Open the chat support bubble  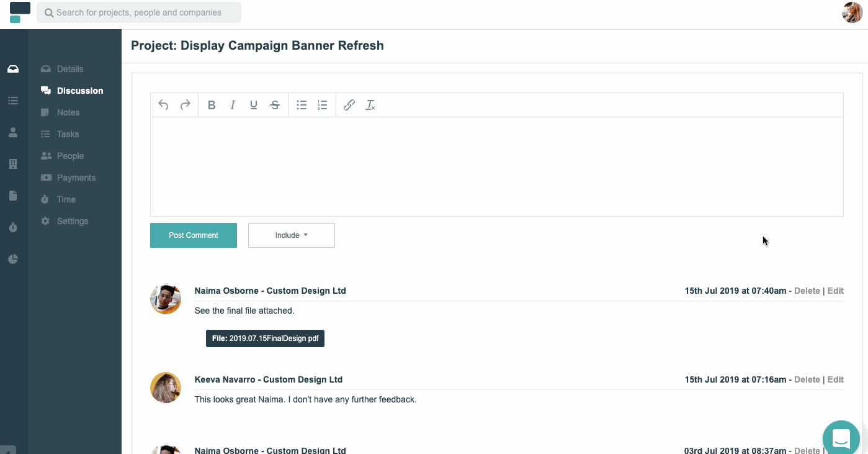click(841, 437)
